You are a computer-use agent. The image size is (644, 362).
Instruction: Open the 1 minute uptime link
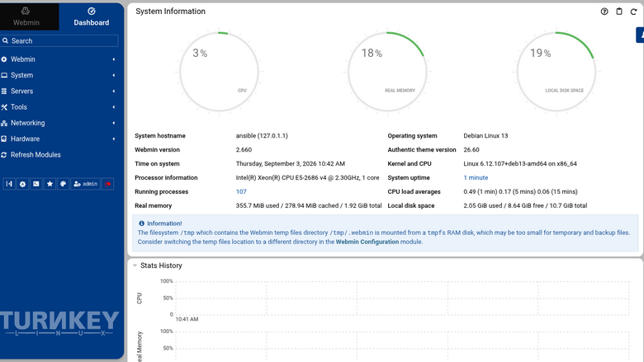tap(476, 177)
